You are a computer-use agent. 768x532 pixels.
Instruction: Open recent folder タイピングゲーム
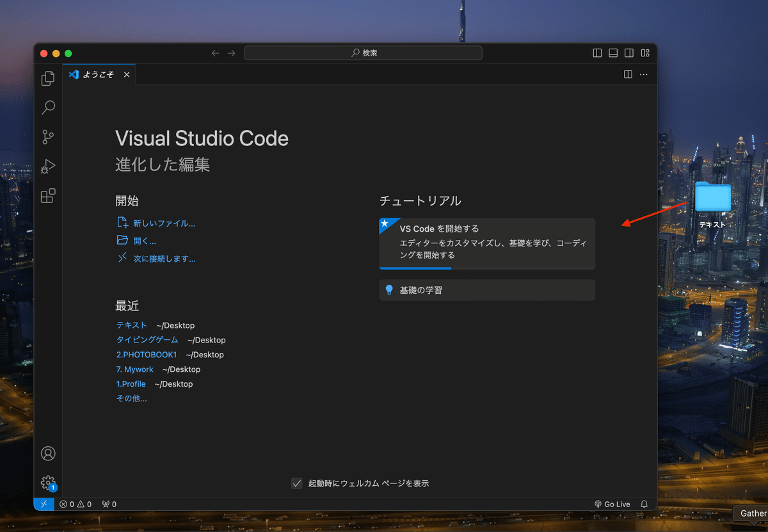pos(147,340)
